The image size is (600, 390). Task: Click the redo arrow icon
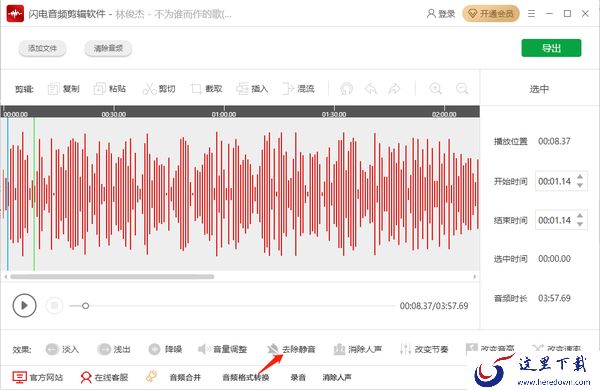click(394, 89)
